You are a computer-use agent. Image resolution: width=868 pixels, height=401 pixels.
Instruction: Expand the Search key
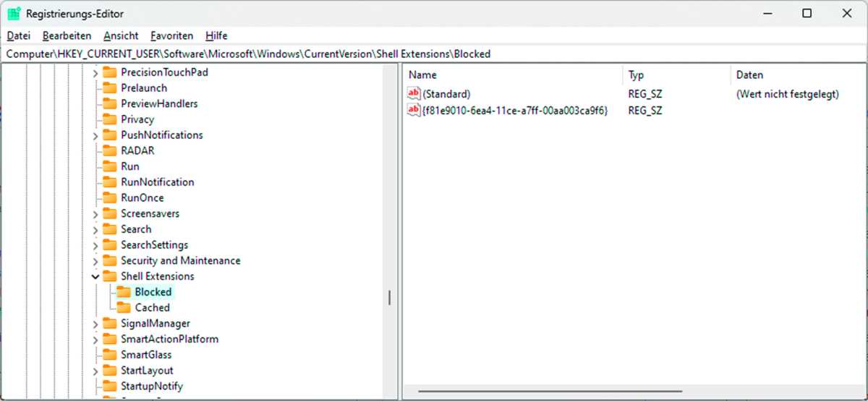[x=95, y=229]
